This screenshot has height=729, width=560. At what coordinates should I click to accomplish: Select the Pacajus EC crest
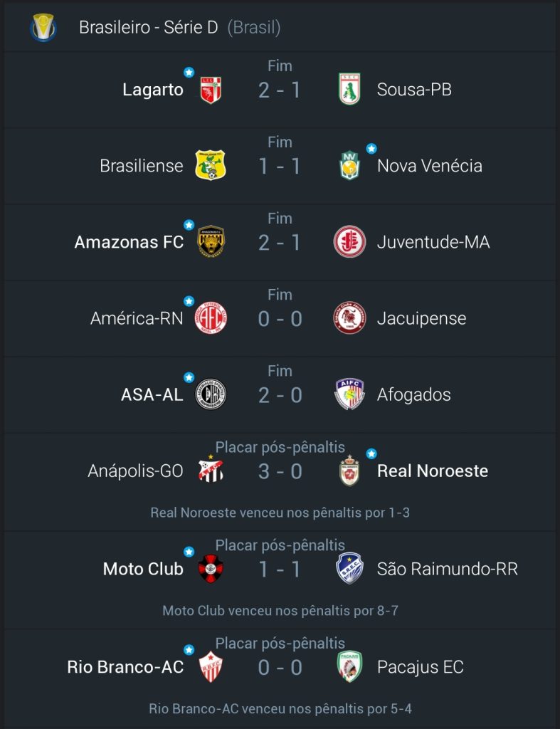coord(349,666)
